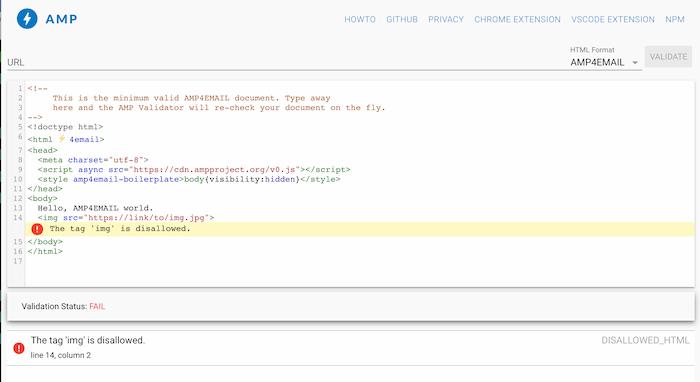Click the red error icon in code editor
The height and width of the screenshot is (382, 700).
(x=37, y=229)
